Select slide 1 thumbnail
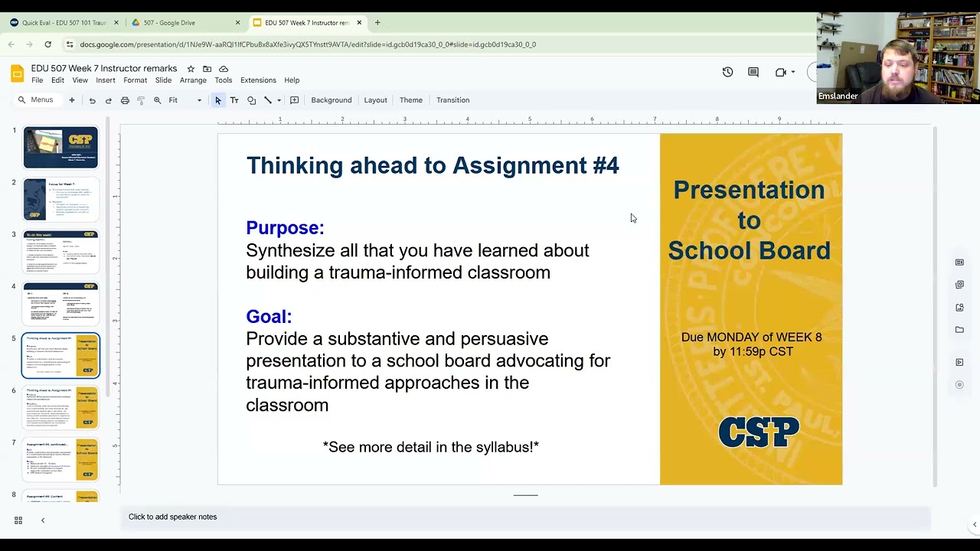980x551 pixels. pos(60,147)
